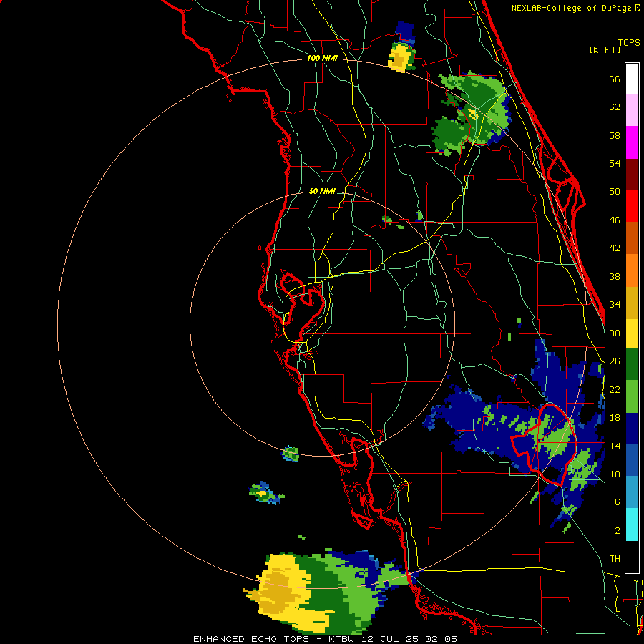Pick the cyan legend swatch
Image resolution: width=644 pixels, height=644 pixels.
(x=632, y=525)
